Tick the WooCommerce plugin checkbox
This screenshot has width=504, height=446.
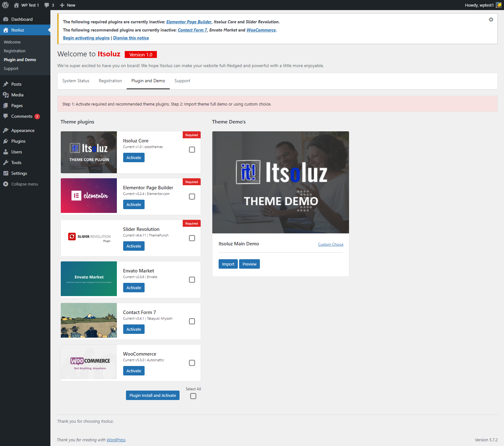coord(192,363)
